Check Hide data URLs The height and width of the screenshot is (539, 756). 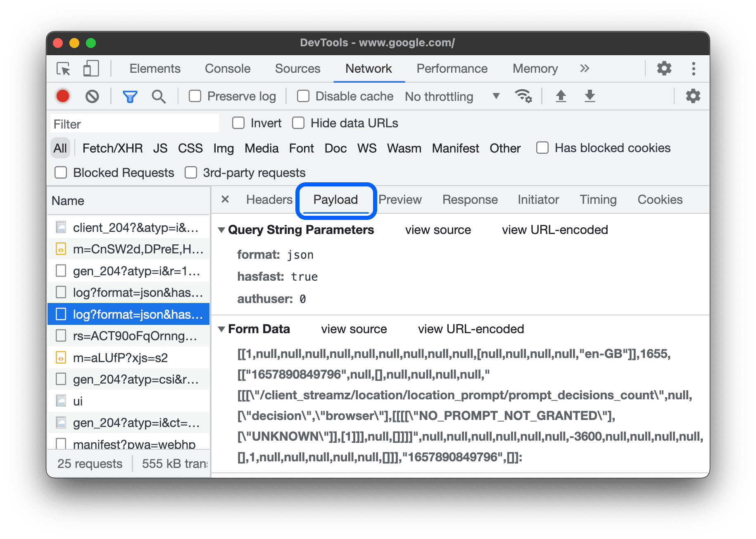point(298,123)
